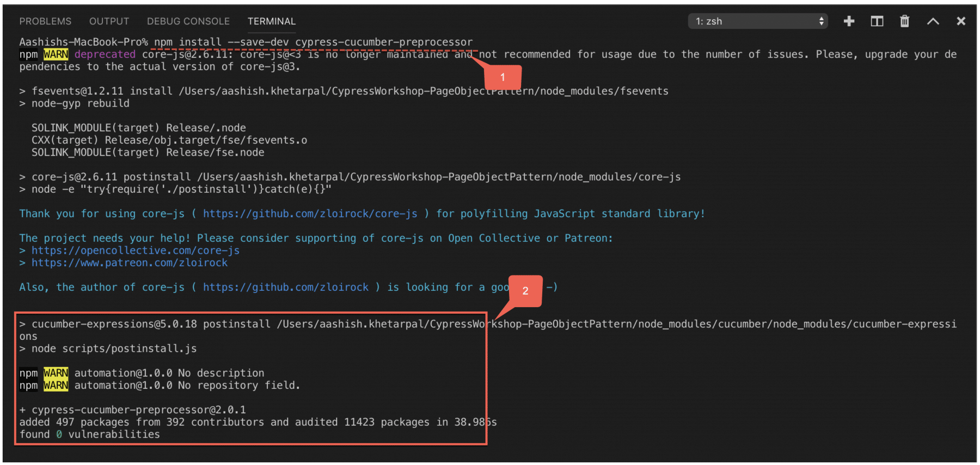Screen dimensions: 980x465
Task: Open the DEBUG CONSOLE tab
Action: tap(188, 21)
